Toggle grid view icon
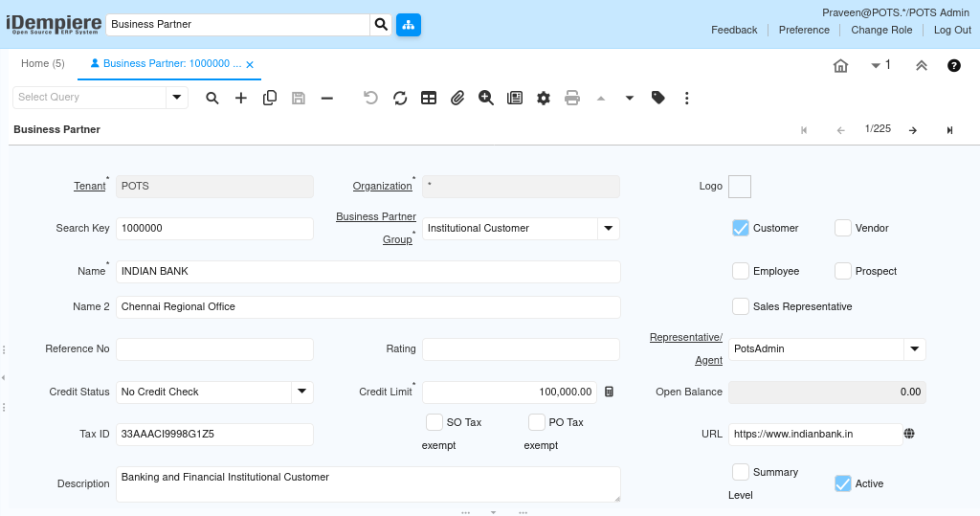The width and height of the screenshot is (980, 516). click(x=429, y=98)
